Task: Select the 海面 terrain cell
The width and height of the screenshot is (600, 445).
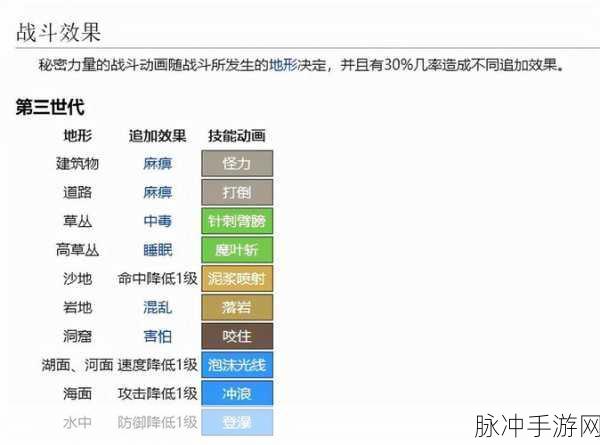Action: click(78, 394)
